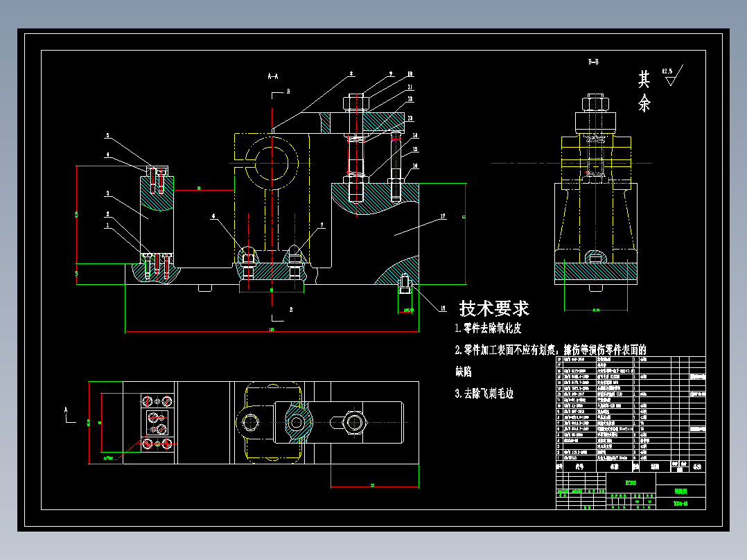Image resolution: width=747 pixels, height=560 pixels.
Task: Click the note "3.去除飞刺毛边"
Action: (x=484, y=394)
